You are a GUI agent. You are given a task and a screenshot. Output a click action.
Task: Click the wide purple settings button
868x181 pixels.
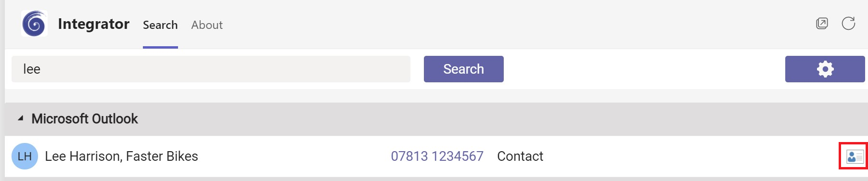coord(825,69)
